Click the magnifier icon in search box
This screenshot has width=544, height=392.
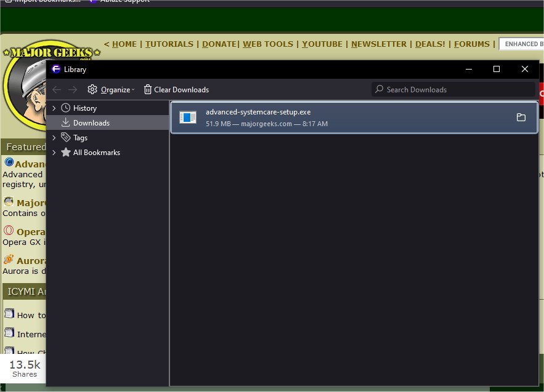click(x=380, y=89)
